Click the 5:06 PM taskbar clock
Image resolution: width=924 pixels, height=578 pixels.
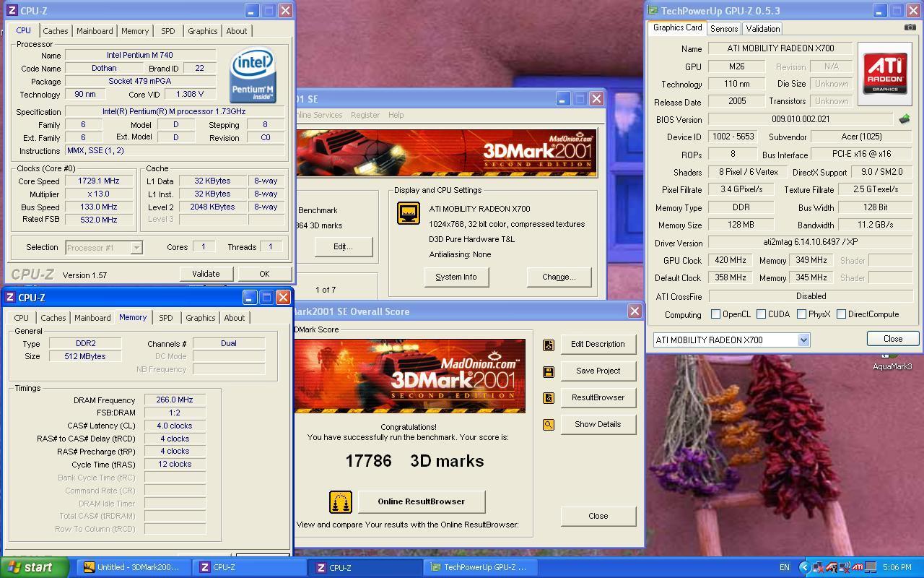(896, 568)
